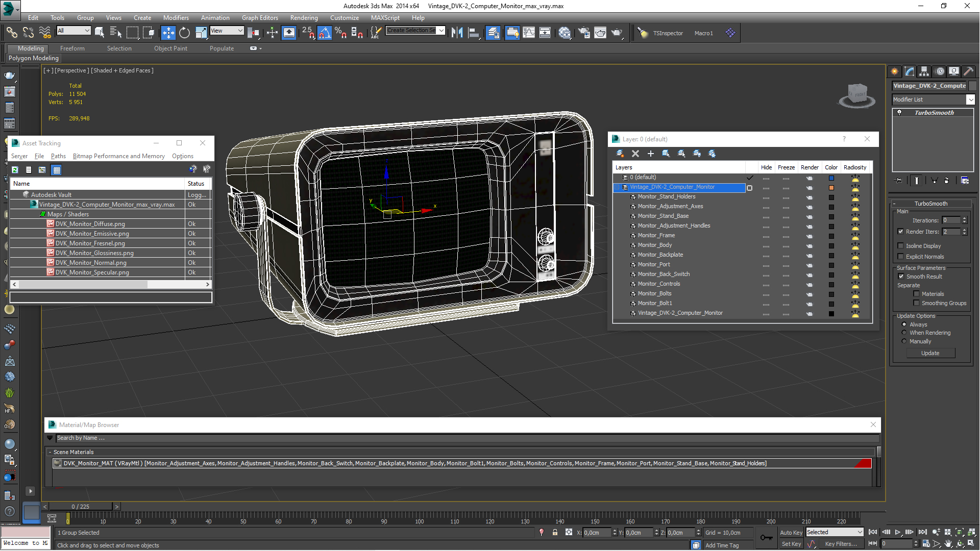Open Key Filters dialog button
The width and height of the screenshot is (980, 551).
point(841,544)
